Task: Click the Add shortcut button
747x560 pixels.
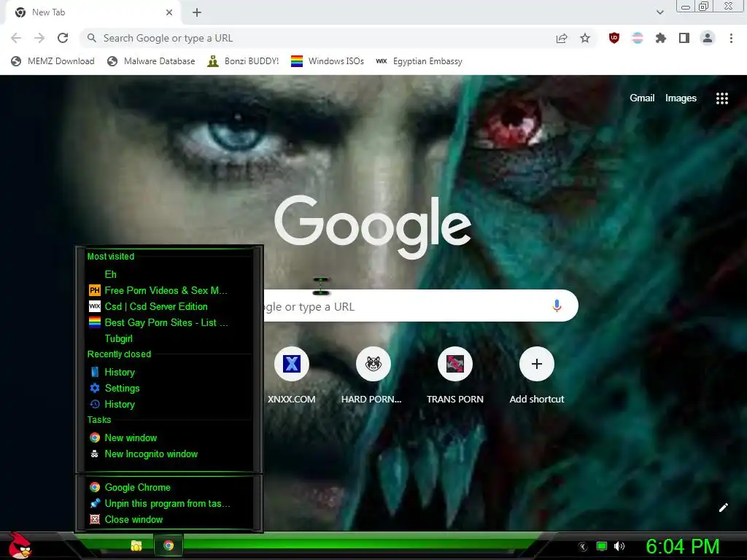Action: tap(536, 376)
